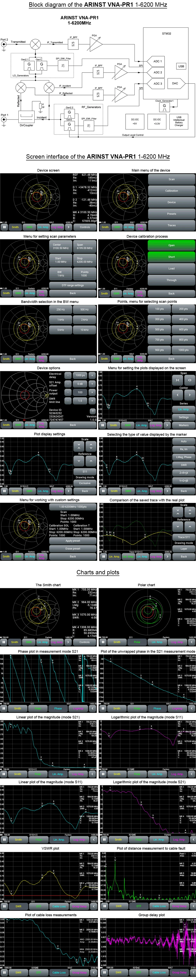Decrease Electrical delay with minus button
The height and width of the screenshot is (980, 196).
[68, 375]
